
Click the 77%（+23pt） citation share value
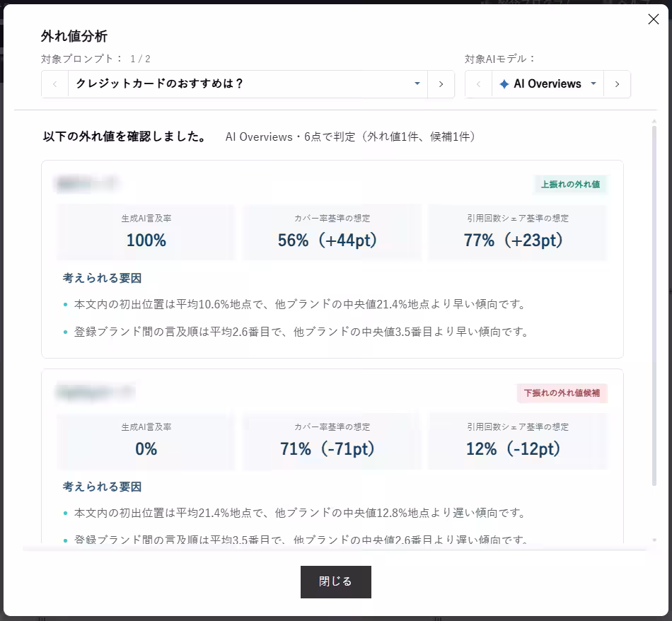coord(514,240)
